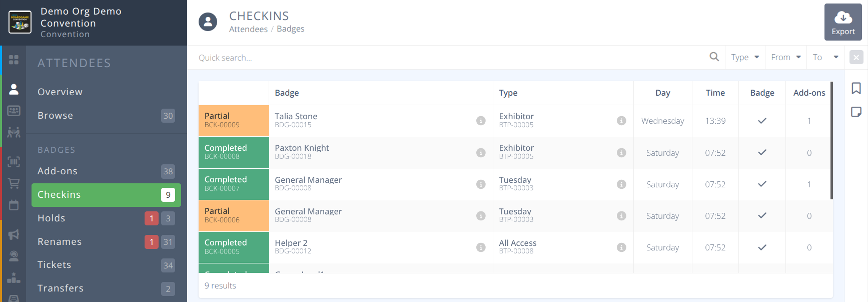Show Tuesday type info in BCK-00007 row

pyautogui.click(x=621, y=184)
